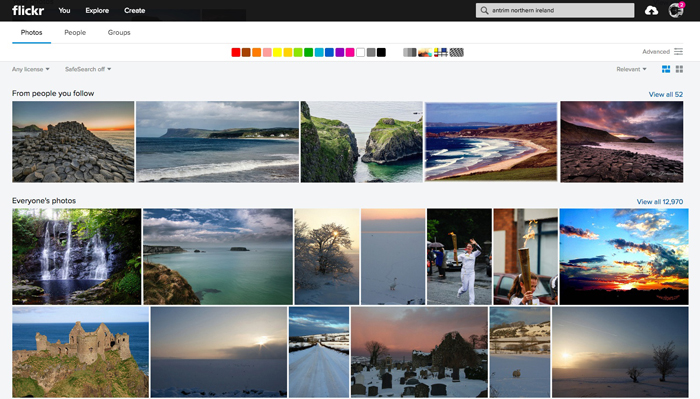Click the Flickr logo
This screenshot has height=399, width=700.
point(28,10)
